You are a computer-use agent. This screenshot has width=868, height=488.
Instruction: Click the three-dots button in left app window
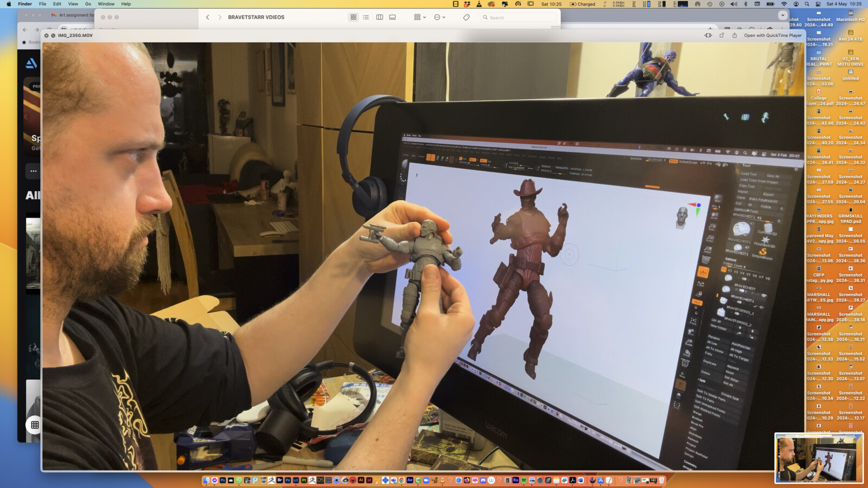coord(34,171)
